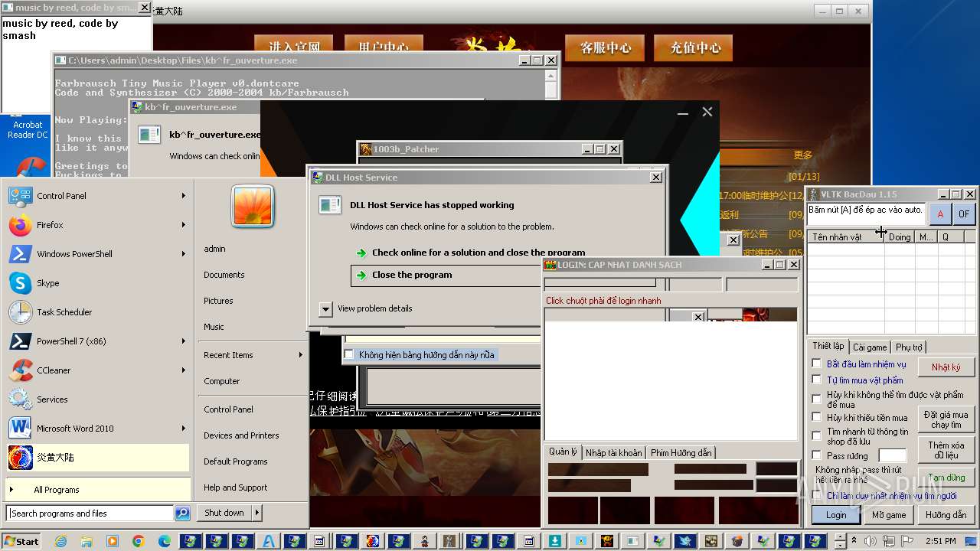Tick 'Không hiện bảng hướng dẫn này nữa' checkbox
The width and height of the screenshot is (980, 551).
coord(349,354)
